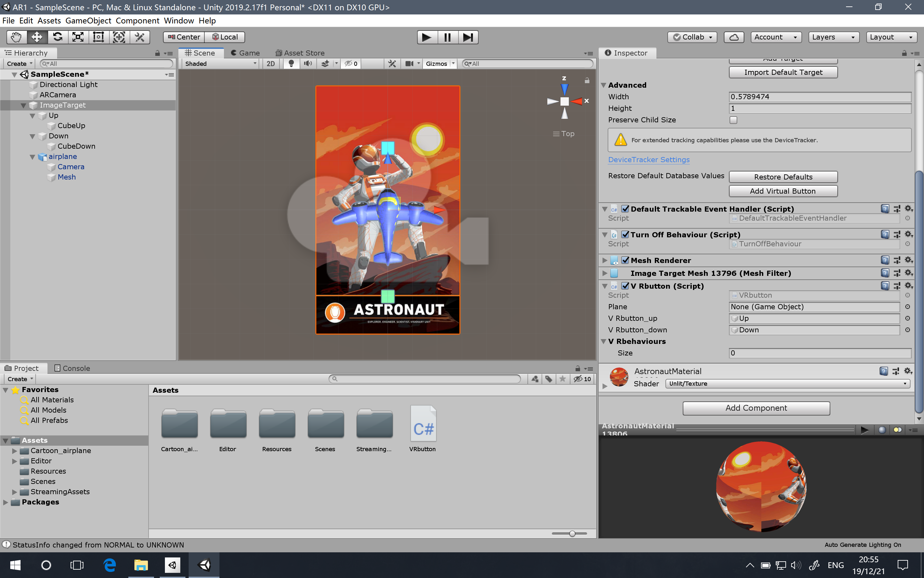Open the Collab dropdown
Image resolution: width=924 pixels, height=578 pixels.
692,37
